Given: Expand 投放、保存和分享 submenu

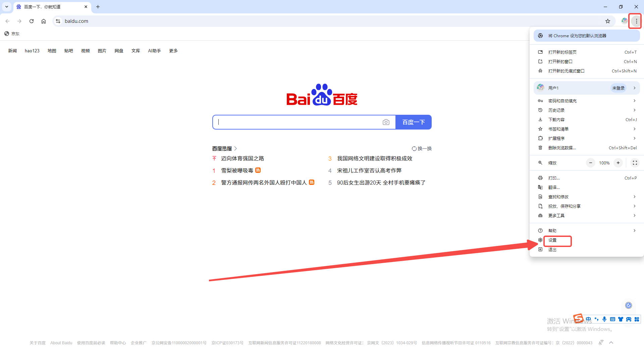Looking at the screenshot, I should (587, 206).
